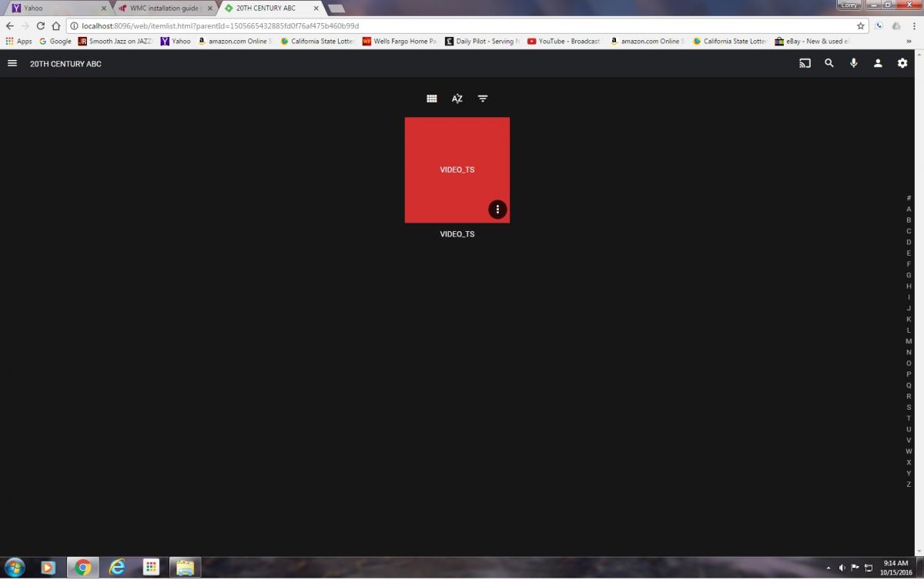Open Internet Explorer from taskbar
Viewport: 924px width, 587px height.
[x=117, y=568]
